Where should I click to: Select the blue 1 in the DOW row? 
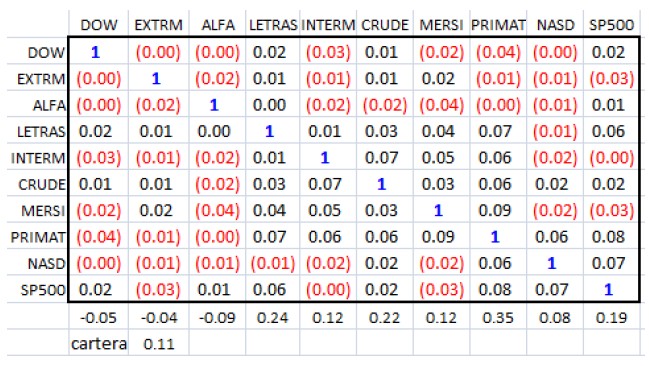coord(99,52)
